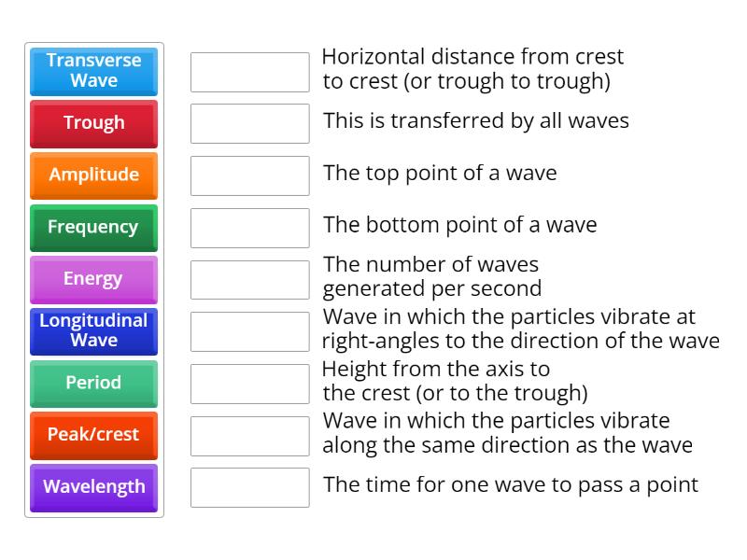Select the box beside 'transferred by all waves'
Screen dimensions: 747x560
pyautogui.click(x=249, y=123)
